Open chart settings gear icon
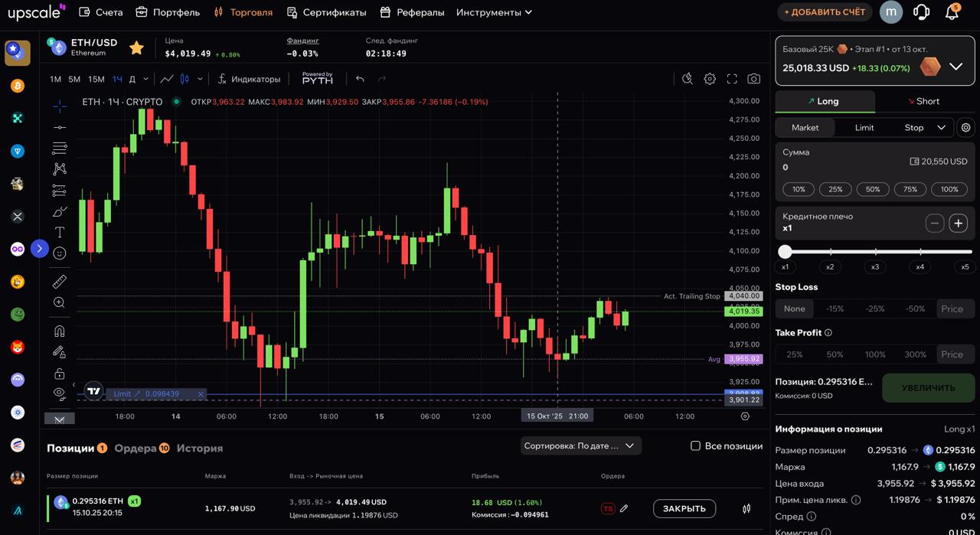980x535 pixels. [710, 79]
